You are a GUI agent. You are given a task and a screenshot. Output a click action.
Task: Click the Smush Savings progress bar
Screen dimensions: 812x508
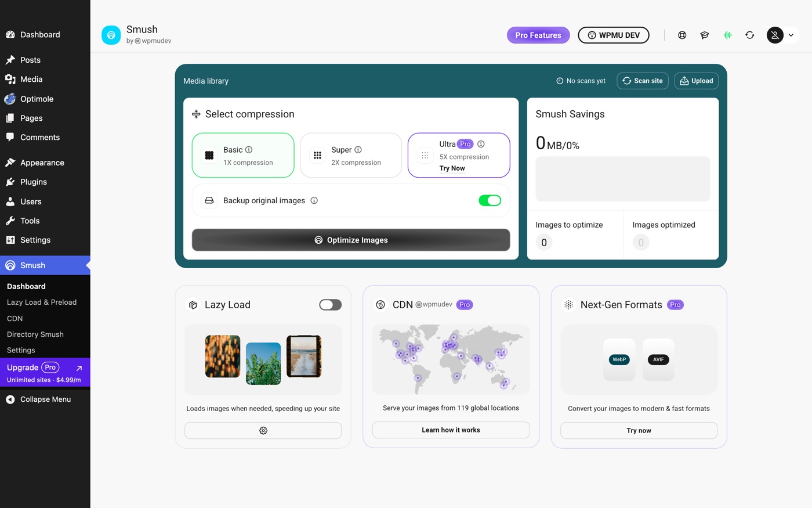point(623,179)
